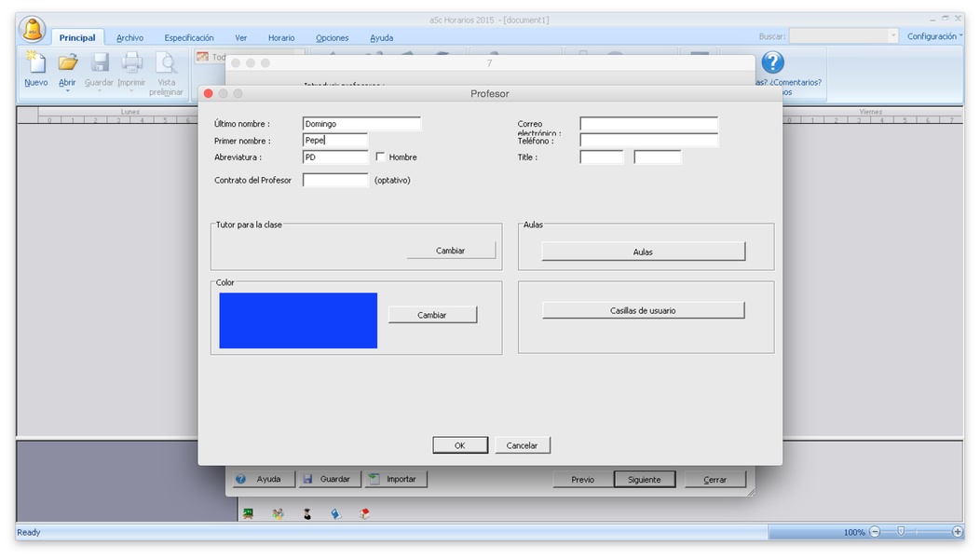This screenshot has height=559, width=980.
Task: Toggle the Hombre checkbox
Action: [x=380, y=157]
